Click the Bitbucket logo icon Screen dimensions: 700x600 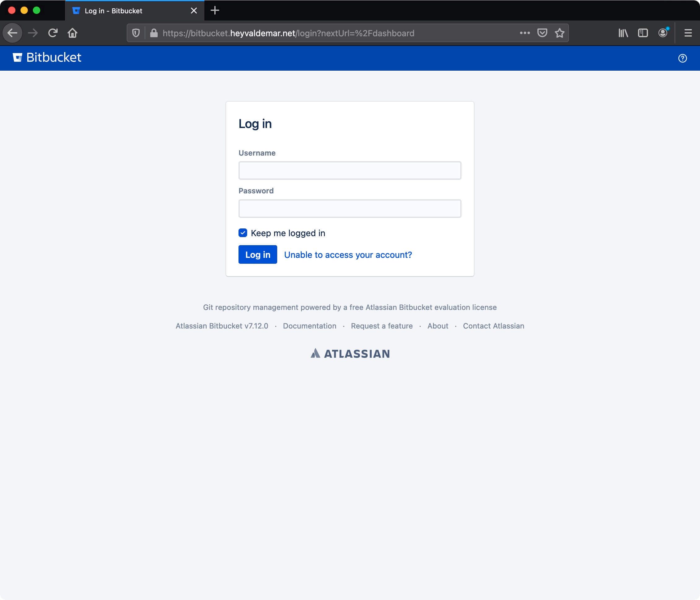(x=17, y=57)
